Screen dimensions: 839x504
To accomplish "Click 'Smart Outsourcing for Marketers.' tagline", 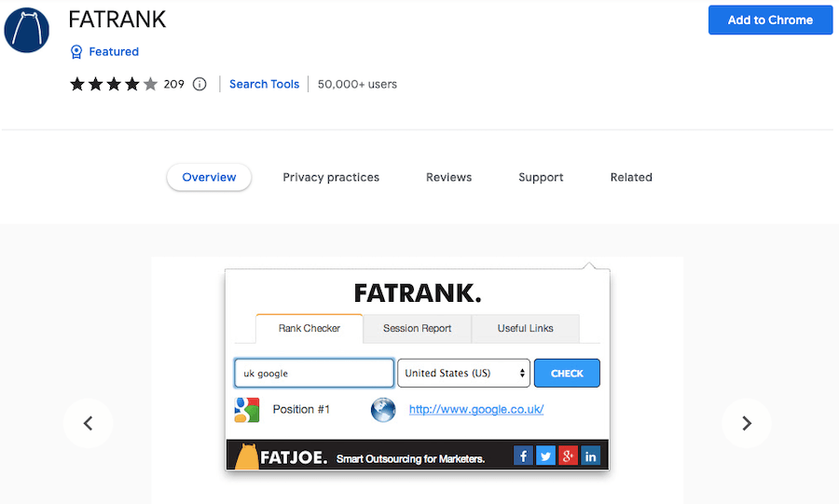I will coord(410,459).
